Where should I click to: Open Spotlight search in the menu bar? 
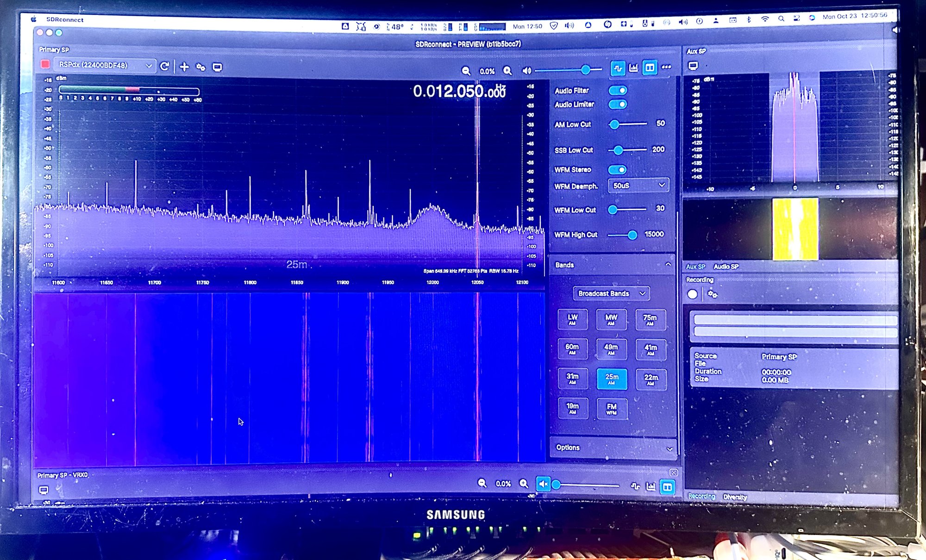(781, 19)
